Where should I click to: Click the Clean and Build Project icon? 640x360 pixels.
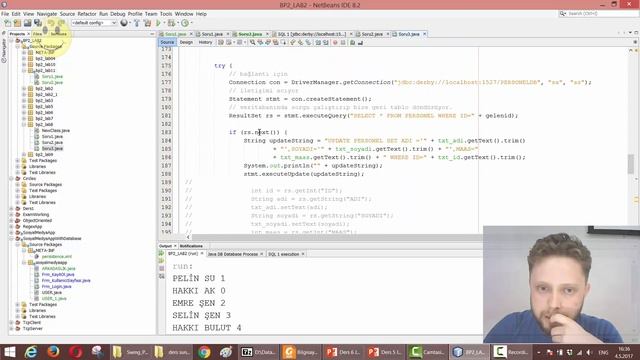click(x=147, y=23)
